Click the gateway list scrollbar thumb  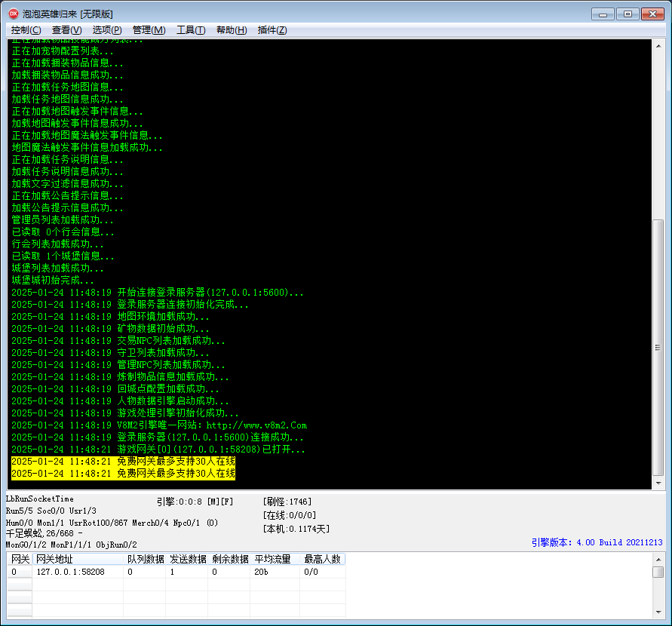point(658,572)
